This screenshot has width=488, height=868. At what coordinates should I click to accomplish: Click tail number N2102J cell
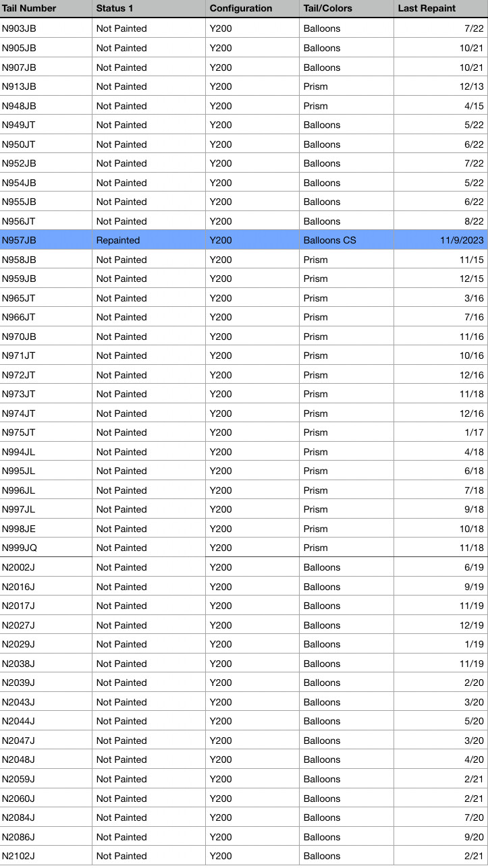(18, 856)
